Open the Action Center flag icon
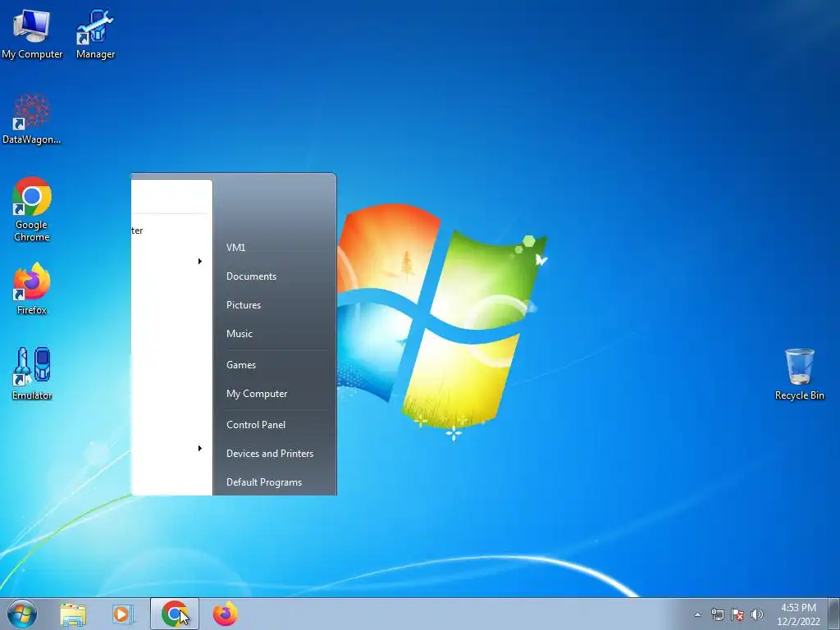 point(737,614)
